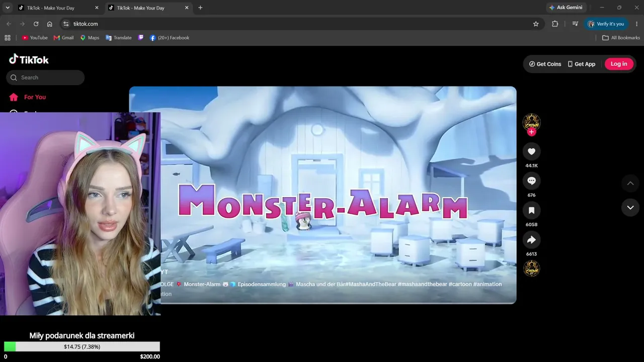
Task: Click the 44.1K likes count
Action: click(531, 165)
